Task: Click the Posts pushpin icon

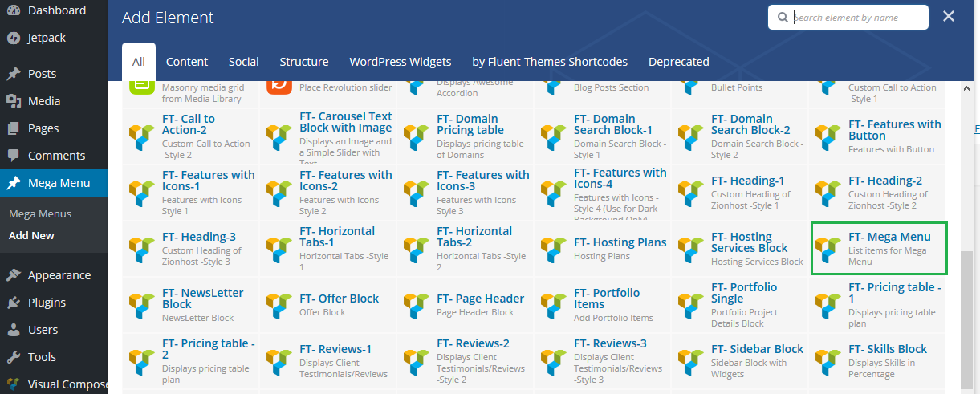Action: coord(14,74)
